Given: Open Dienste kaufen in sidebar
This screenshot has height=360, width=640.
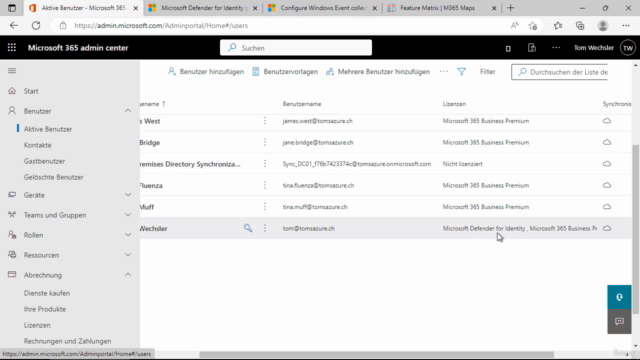Looking at the screenshot, I should (47, 293).
